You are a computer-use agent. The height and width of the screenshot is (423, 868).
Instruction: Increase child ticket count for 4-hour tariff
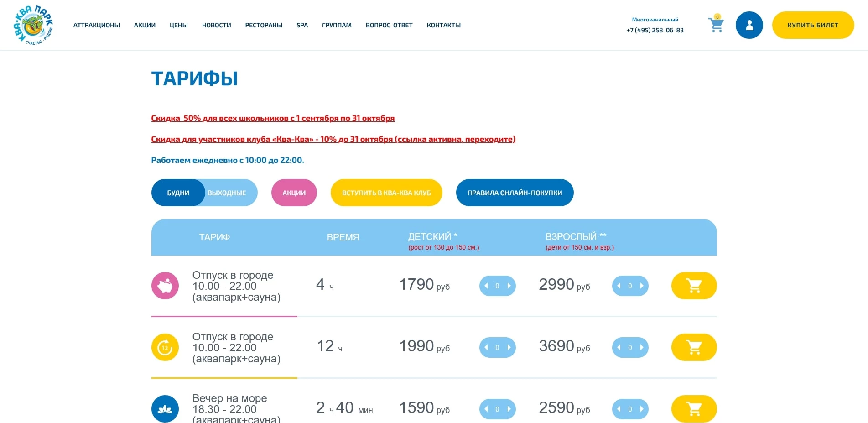[509, 286]
